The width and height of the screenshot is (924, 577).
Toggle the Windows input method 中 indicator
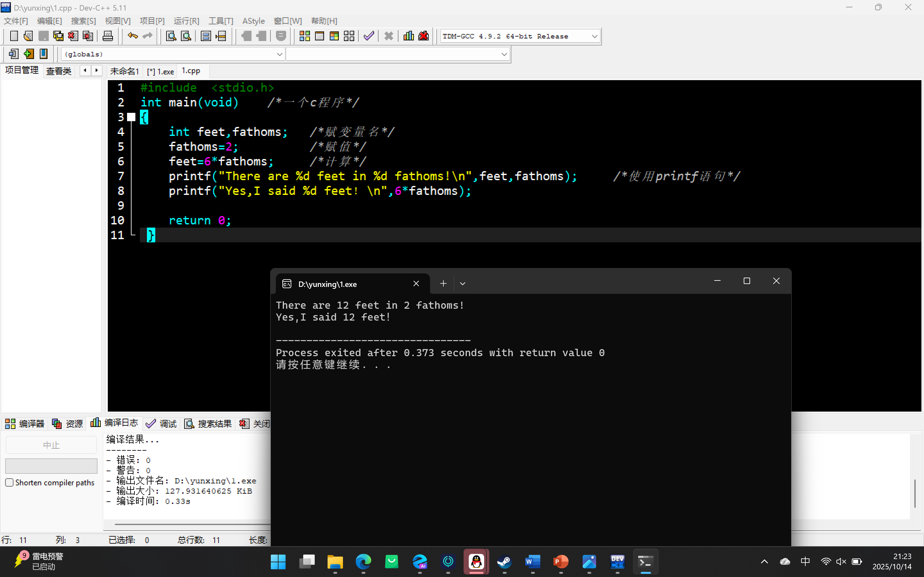(805, 561)
